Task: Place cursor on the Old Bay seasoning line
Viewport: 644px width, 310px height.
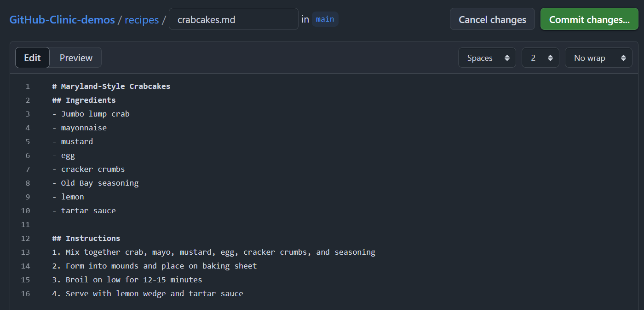Action: pos(95,183)
